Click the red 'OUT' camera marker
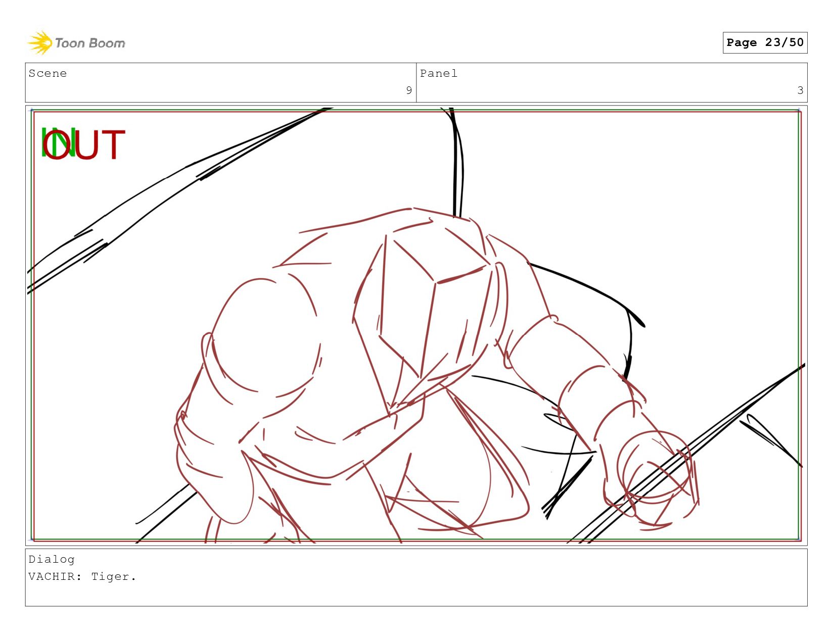Screen dimensions: 834x644 tap(84, 144)
